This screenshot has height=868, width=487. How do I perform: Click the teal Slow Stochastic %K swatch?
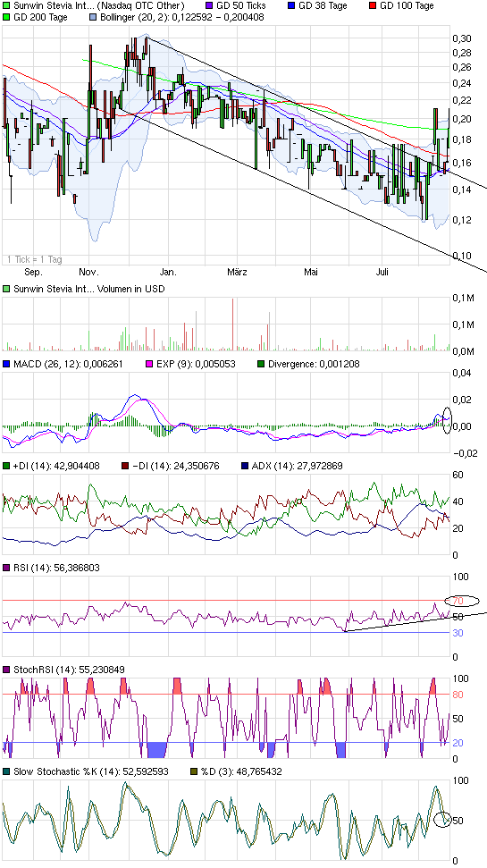[6, 771]
